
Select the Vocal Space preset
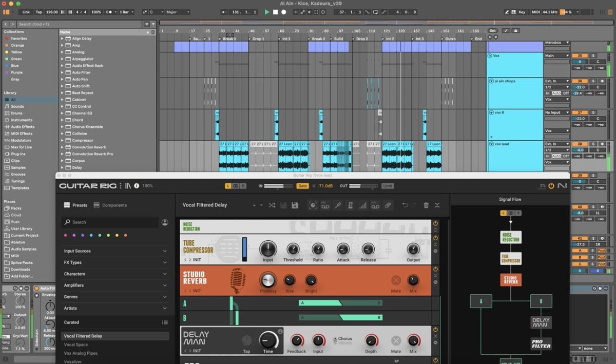76,344
